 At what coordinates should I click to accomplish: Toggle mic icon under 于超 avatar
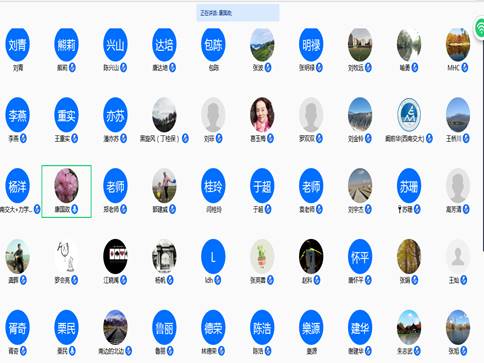tap(268, 209)
